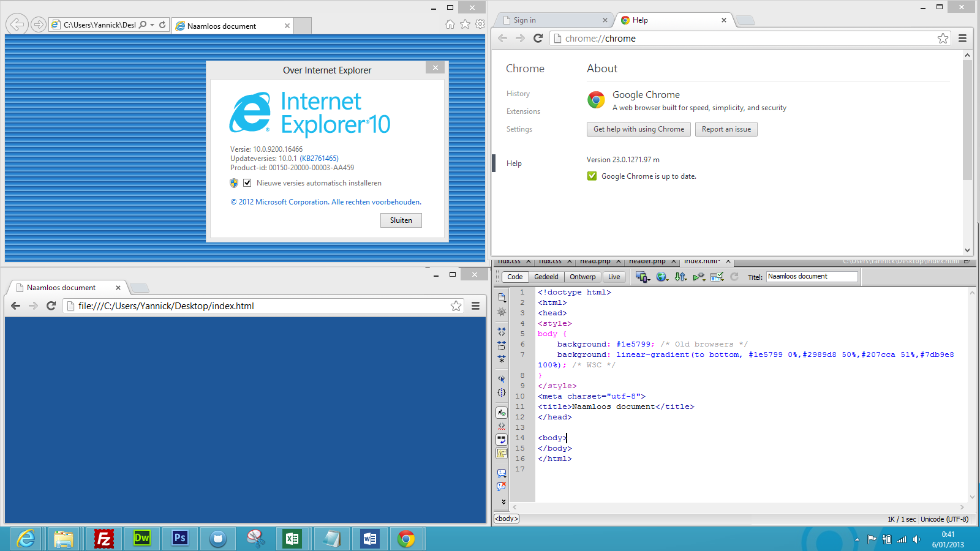The width and height of the screenshot is (980, 551).
Task: Open Photoshop from taskbar
Action: 180,539
